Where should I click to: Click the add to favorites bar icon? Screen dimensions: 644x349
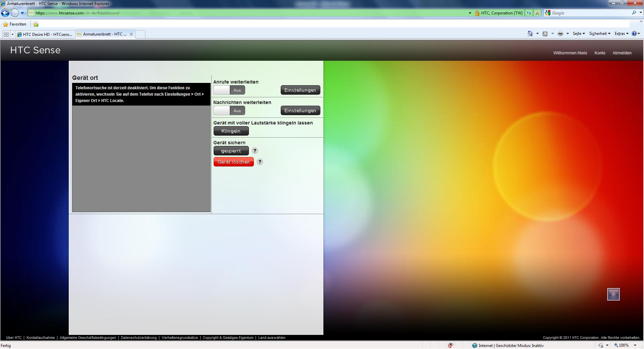(36, 24)
